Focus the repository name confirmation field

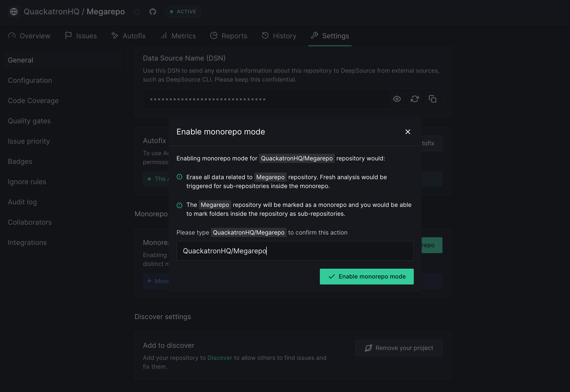pyautogui.click(x=295, y=251)
